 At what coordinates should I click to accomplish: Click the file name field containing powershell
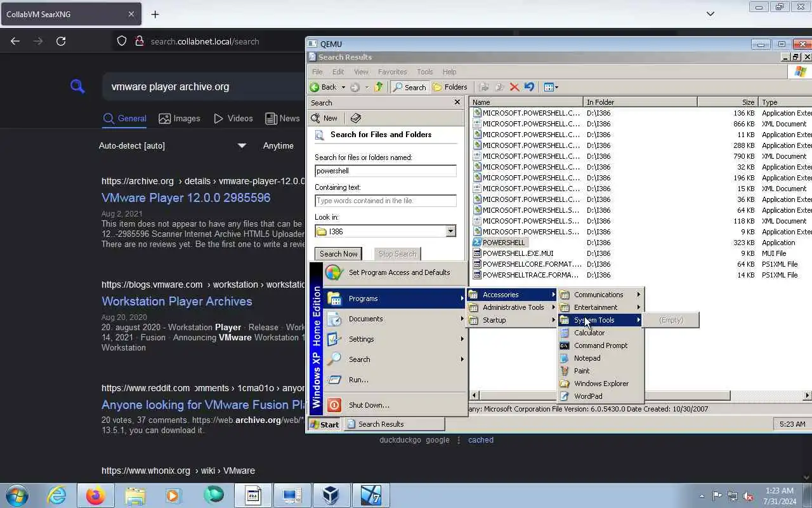tap(386, 171)
